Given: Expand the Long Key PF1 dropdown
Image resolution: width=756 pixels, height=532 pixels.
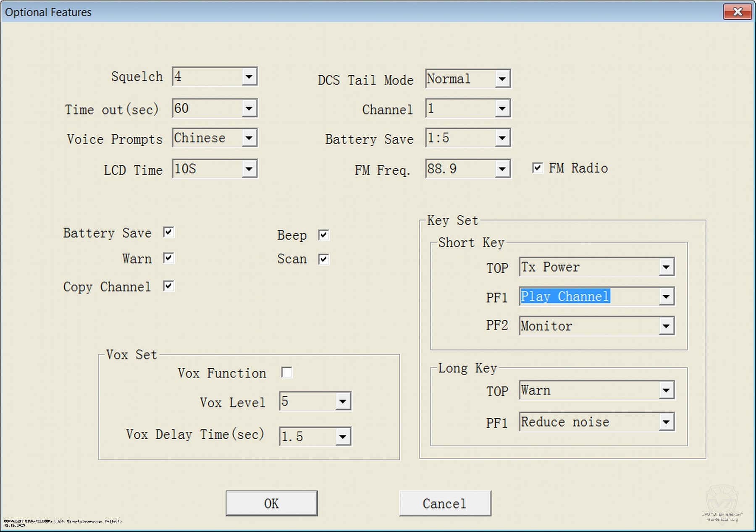Looking at the screenshot, I should [x=666, y=422].
